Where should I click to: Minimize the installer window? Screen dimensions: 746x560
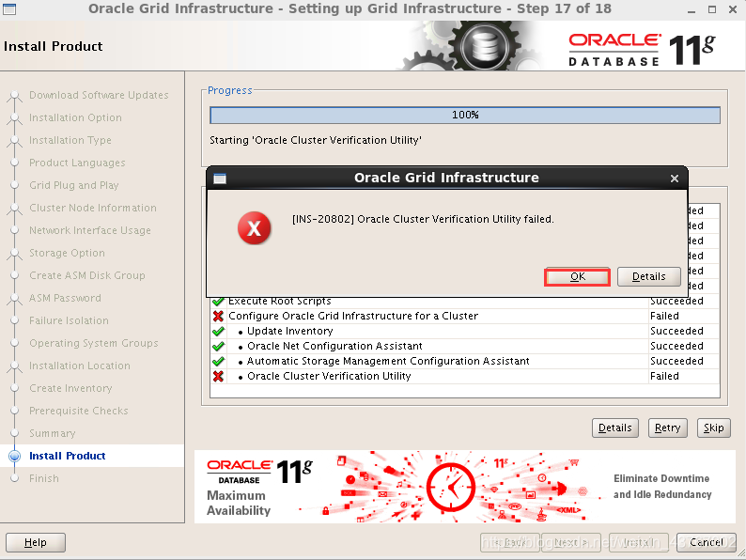point(691,9)
